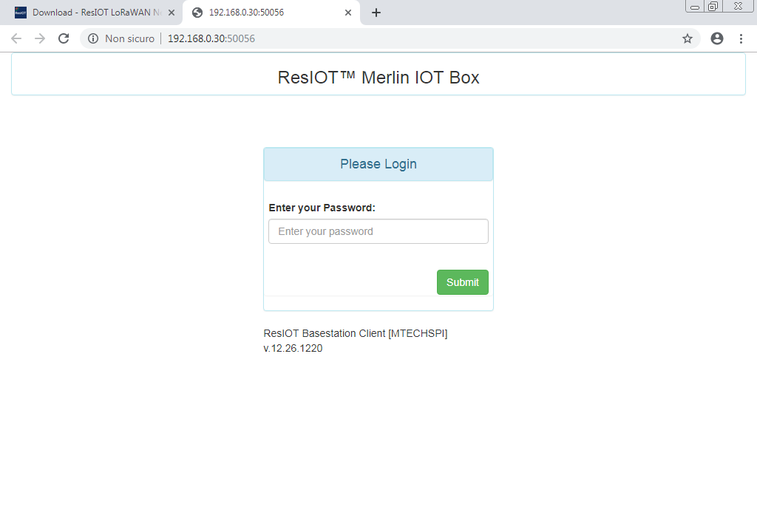Open the Chrome profile account icon

716,38
